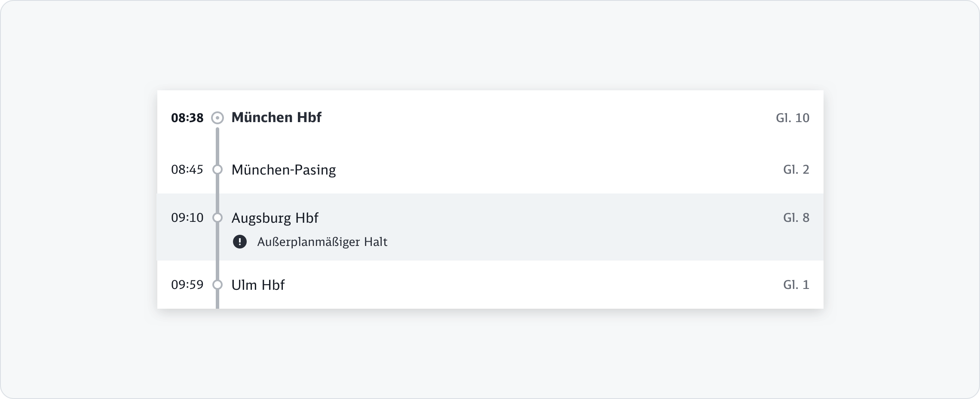Click the München Hbf origin station marker
Screen dimensions: 980x399
[x=217, y=118]
